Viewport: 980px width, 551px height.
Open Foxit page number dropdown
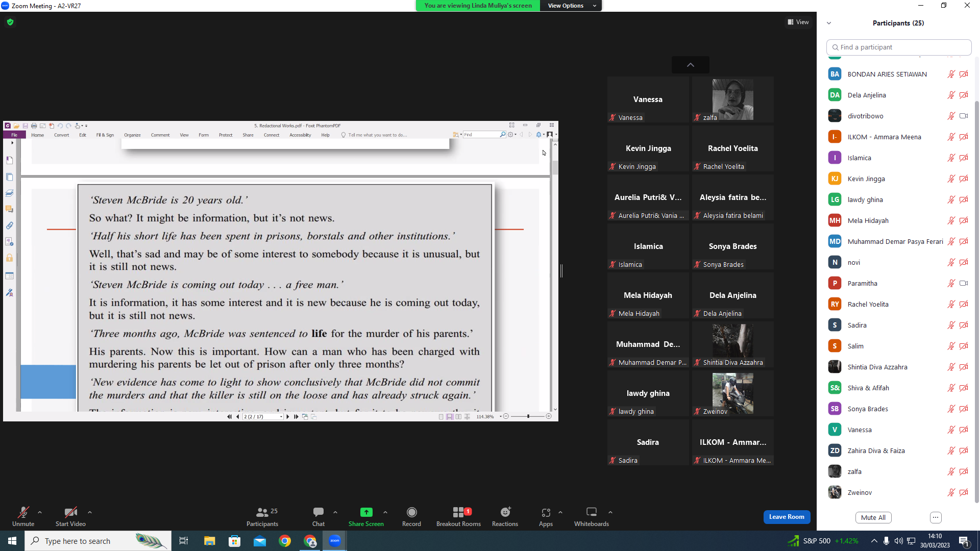tap(281, 417)
